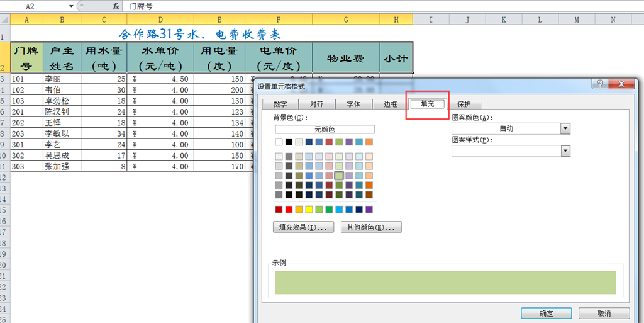The height and width of the screenshot is (323, 644).
Task: Click the select-all corner triangle of the sheet
Action: pyautogui.click(x=5, y=19)
